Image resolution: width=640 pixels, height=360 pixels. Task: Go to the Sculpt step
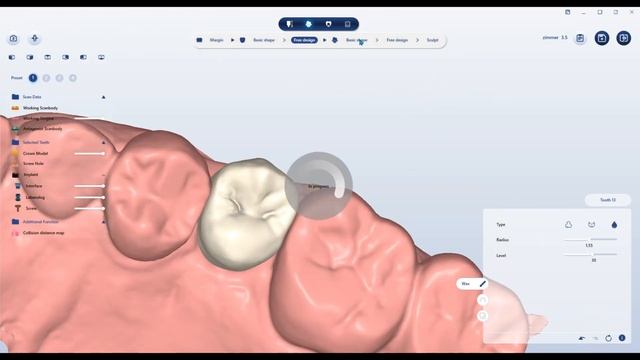(432, 40)
